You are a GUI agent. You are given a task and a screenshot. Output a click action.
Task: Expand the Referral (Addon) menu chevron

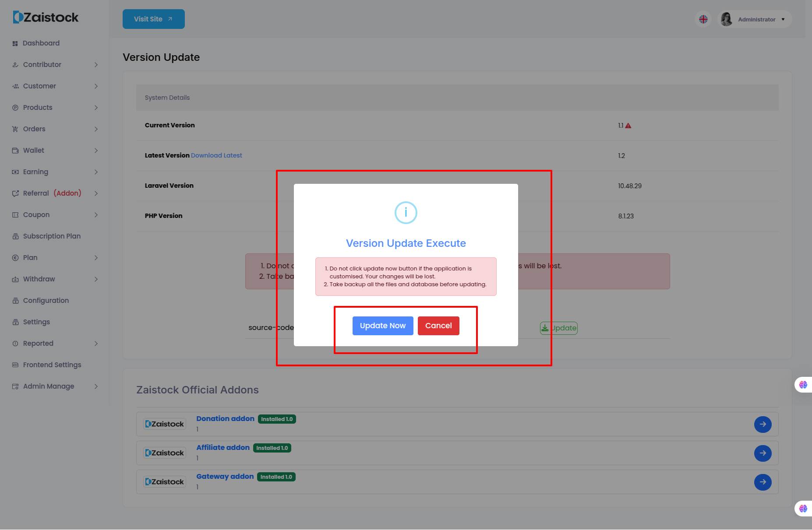96,193
